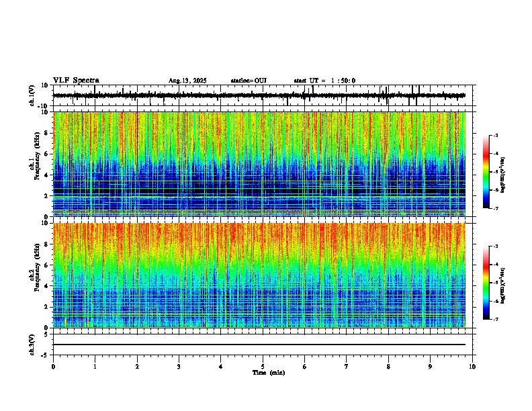Click time axis tick label '8'
This screenshot has width=532, height=411.
click(388, 367)
